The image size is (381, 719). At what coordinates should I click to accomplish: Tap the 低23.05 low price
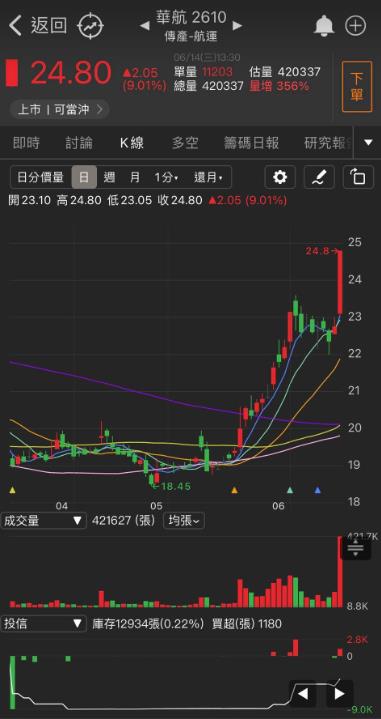coord(129,200)
